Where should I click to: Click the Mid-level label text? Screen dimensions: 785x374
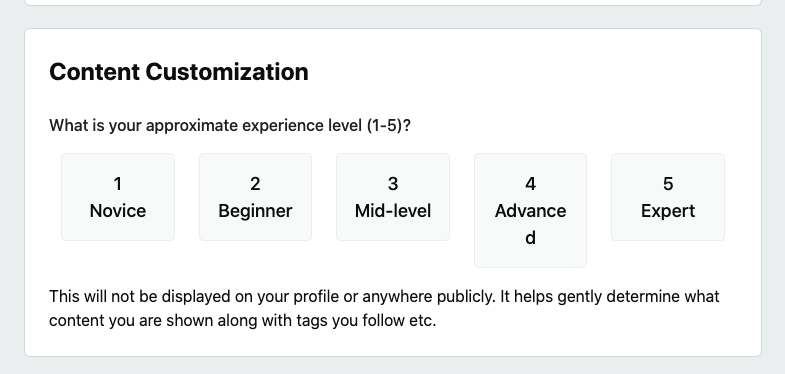[x=393, y=211]
